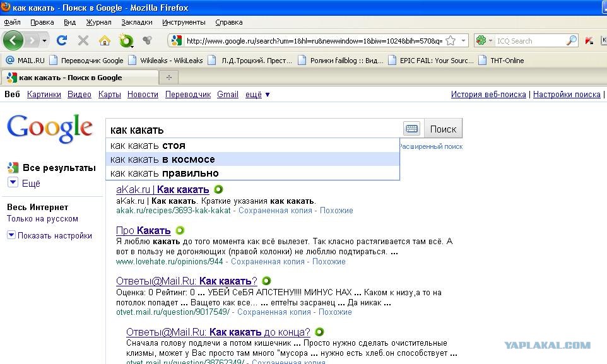The image size is (607, 364).
Task: Click the Видео link
Action: pos(80,94)
